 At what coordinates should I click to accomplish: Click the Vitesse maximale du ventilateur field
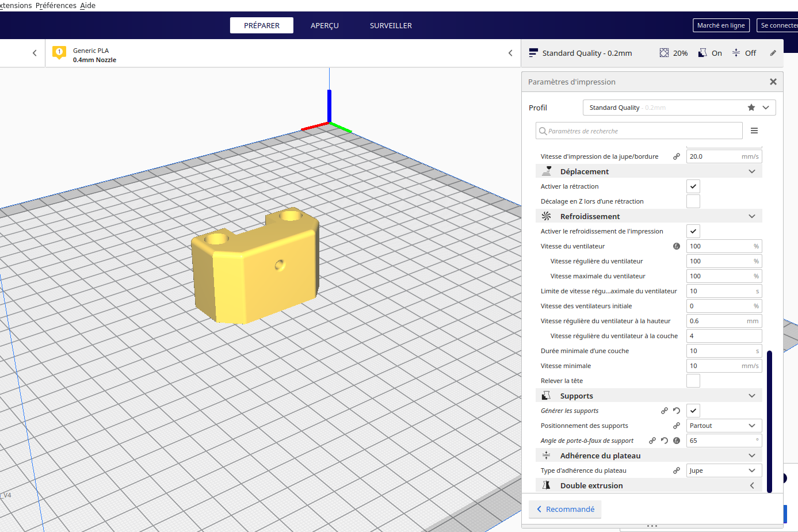pyautogui.click(x=724, y=276)
